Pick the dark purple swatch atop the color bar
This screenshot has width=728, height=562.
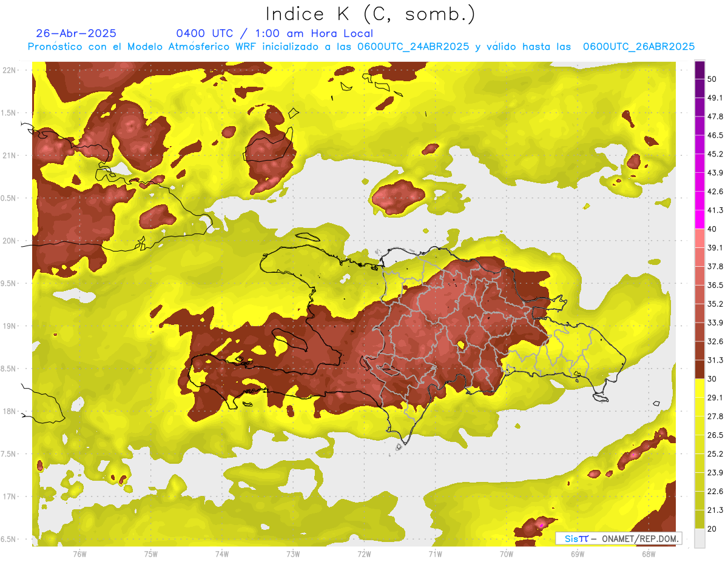point(699,70)
